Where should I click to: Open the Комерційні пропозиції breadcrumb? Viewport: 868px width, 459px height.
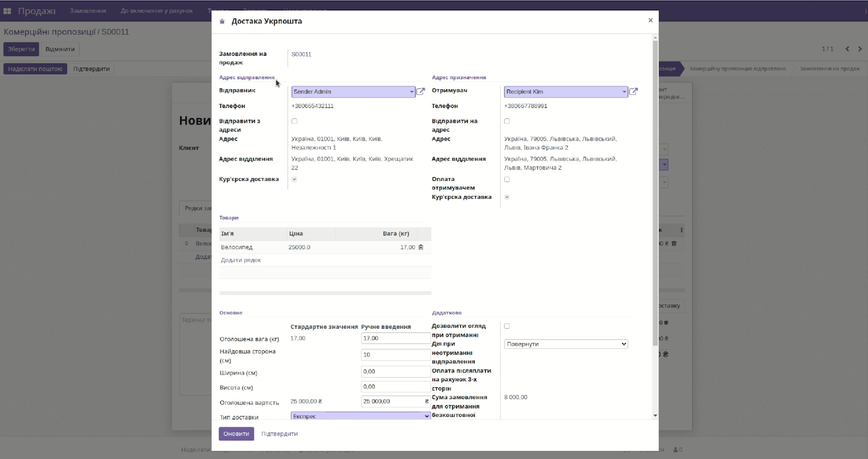click(49, 32)
